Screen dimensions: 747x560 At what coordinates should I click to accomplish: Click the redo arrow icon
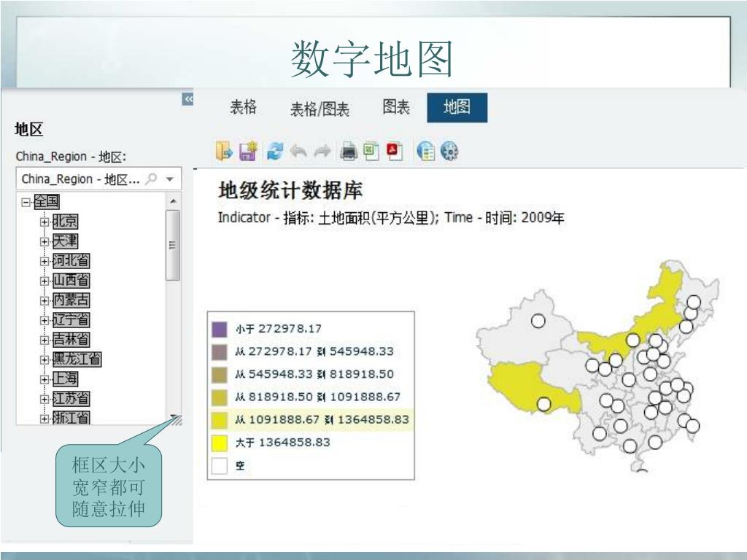[322, 152]
